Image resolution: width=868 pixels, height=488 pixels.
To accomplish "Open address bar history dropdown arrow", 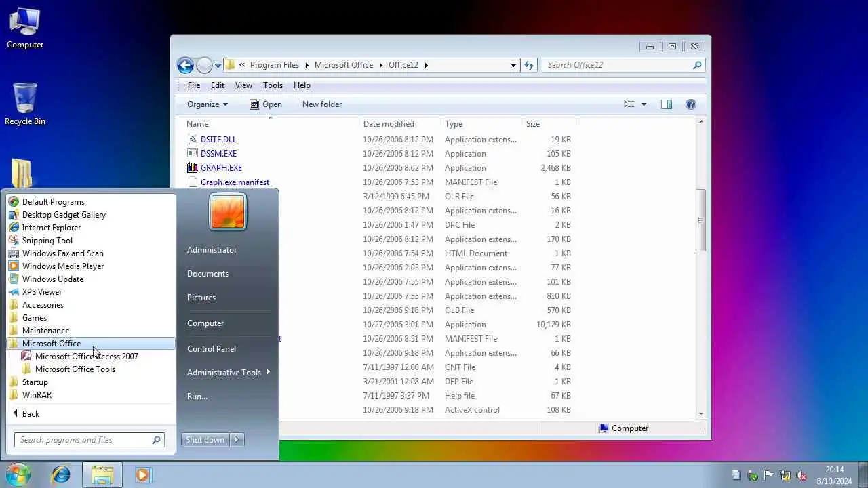I will 513,65.
